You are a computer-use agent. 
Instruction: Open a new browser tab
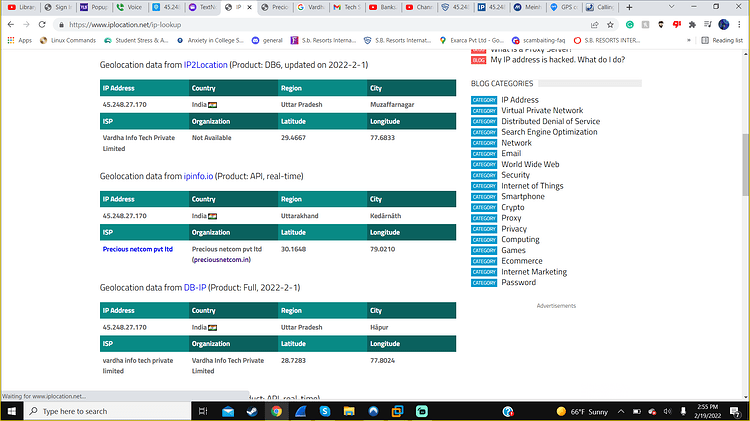pyautogui.click(x=629, y=7)
